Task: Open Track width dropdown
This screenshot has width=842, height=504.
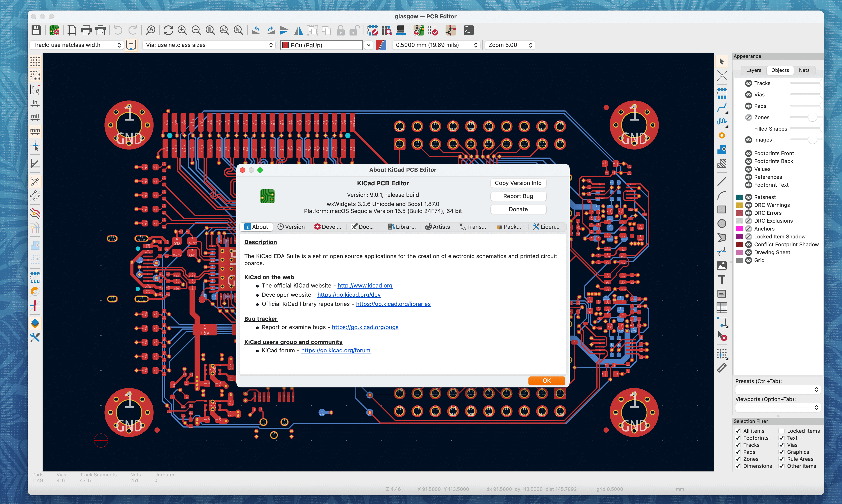Action: (x=77, y=45)
